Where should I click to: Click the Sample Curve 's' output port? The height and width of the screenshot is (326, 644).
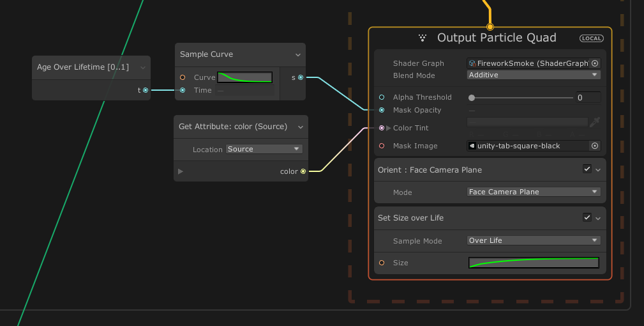click(x=300, y=77)
